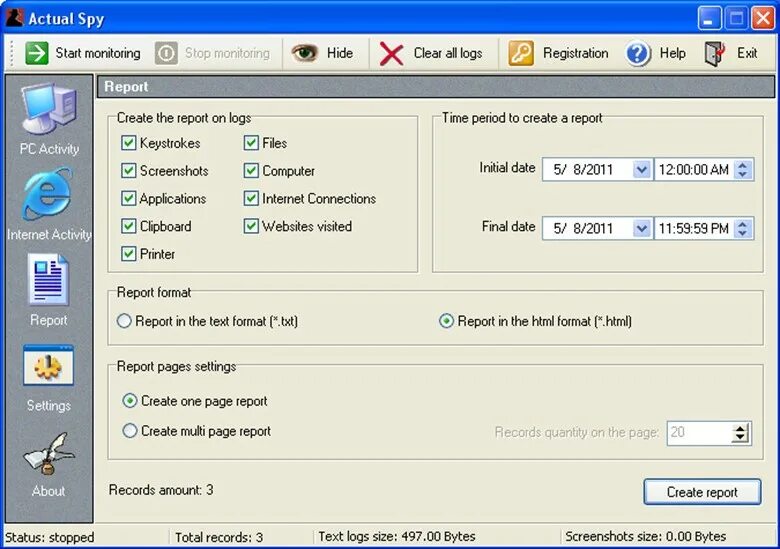Click the Exit door icon
The image size is (780, 549).
coord(715,53)
